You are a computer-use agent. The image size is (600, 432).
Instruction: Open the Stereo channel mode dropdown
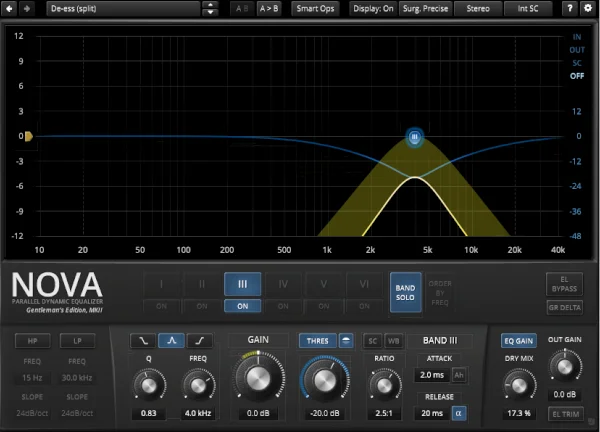[478, 8]
